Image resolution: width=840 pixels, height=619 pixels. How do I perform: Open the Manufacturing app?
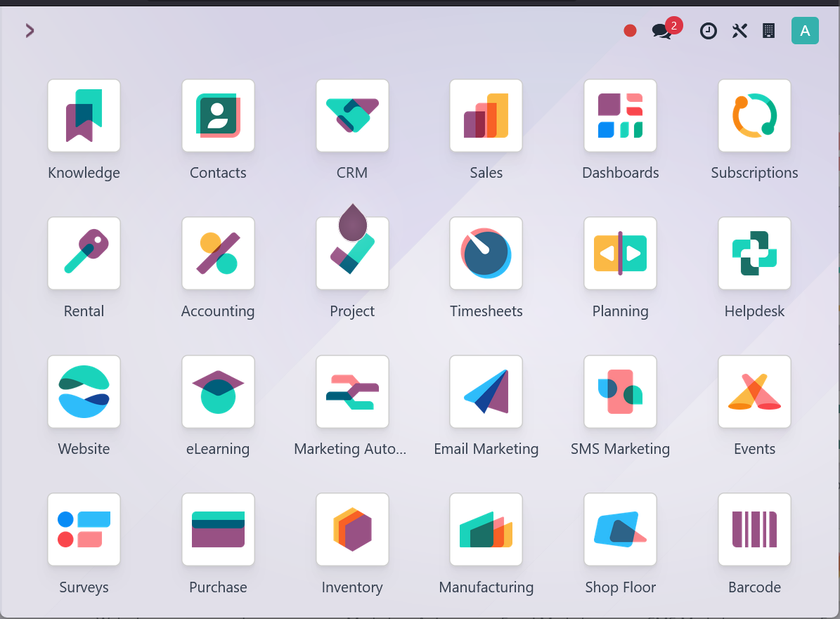click(486, 530)
